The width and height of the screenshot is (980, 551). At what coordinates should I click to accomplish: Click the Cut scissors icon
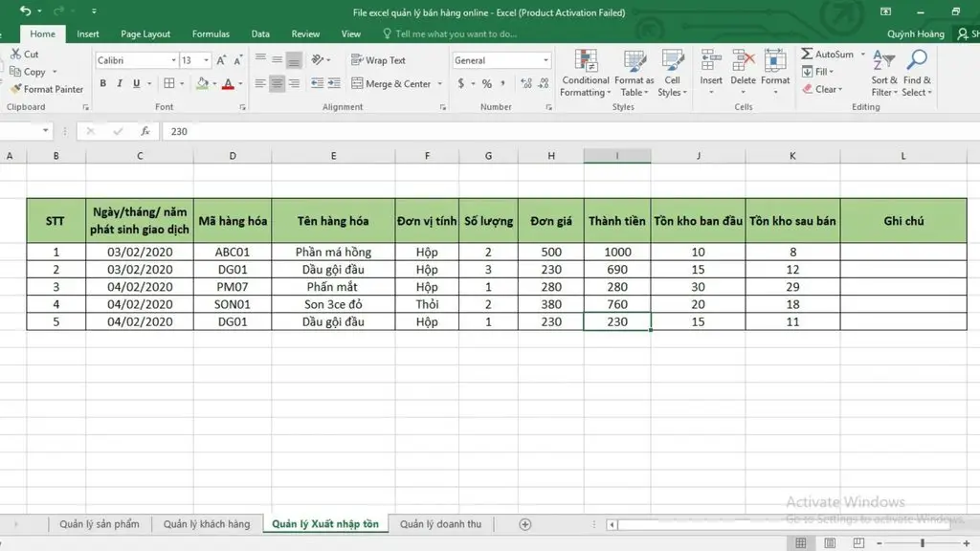pyautogui.click(x=15, y=55)
